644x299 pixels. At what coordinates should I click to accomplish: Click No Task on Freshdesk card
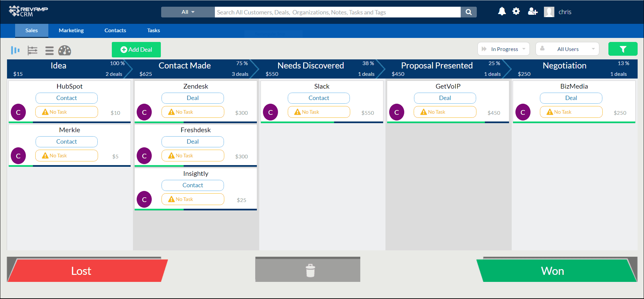click(193, 156)
